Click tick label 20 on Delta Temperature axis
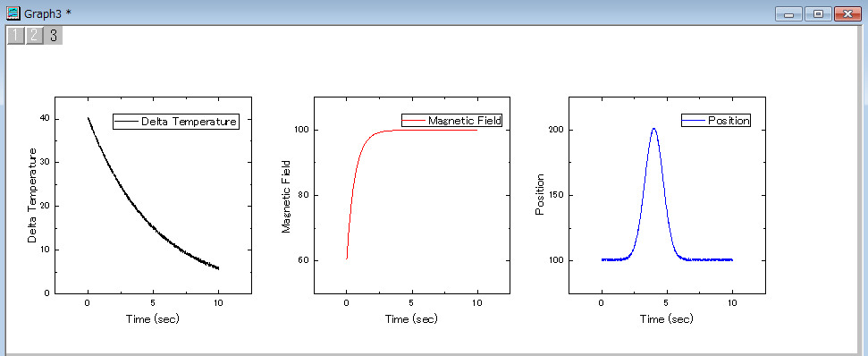This screenshot has height=356, width=868. click(x=45, y=206)
